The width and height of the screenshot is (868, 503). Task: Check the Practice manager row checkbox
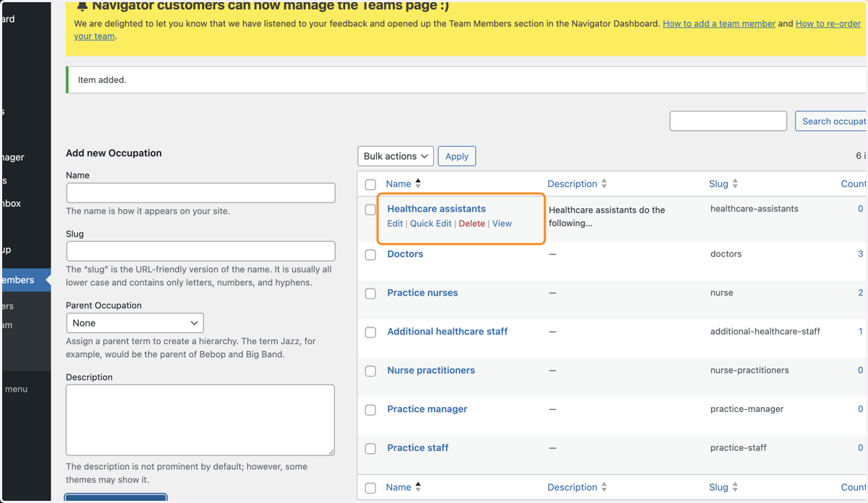[370, 410]
